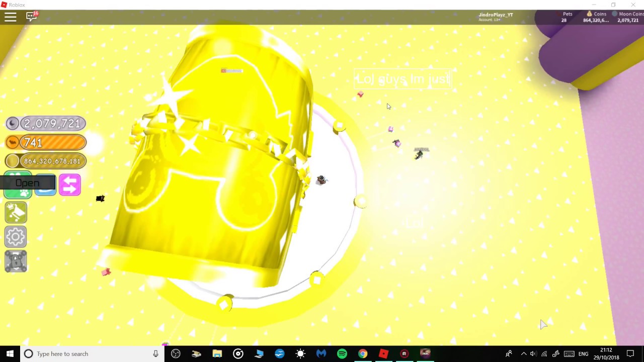Open Spotify from the taskbar

point(342,353)
